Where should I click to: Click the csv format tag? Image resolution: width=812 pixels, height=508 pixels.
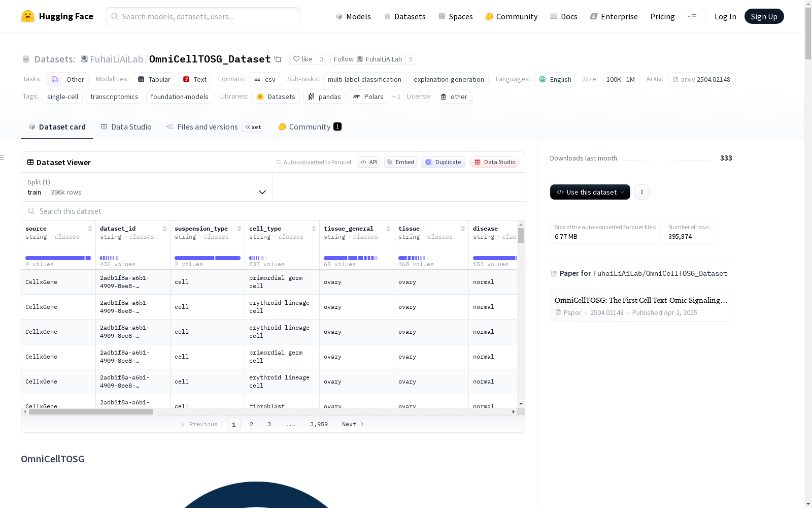tap(264, 79)
